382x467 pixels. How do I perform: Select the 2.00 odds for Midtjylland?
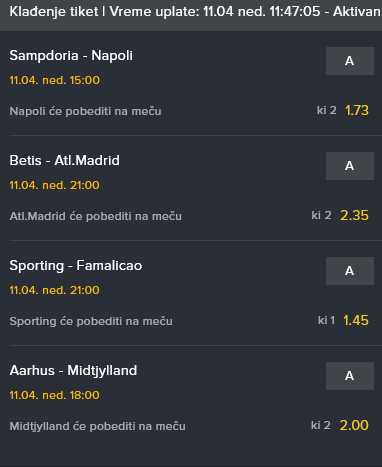coord(354,425)
